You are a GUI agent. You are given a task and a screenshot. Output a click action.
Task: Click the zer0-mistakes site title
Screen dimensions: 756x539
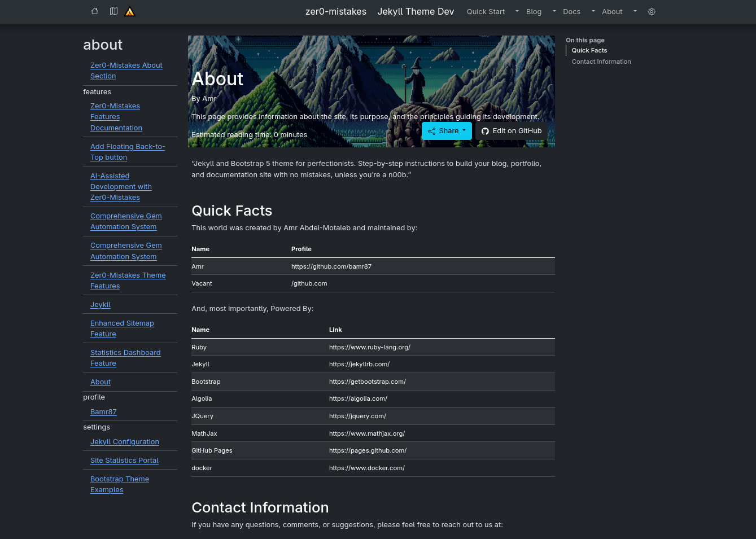pos(335,12)
